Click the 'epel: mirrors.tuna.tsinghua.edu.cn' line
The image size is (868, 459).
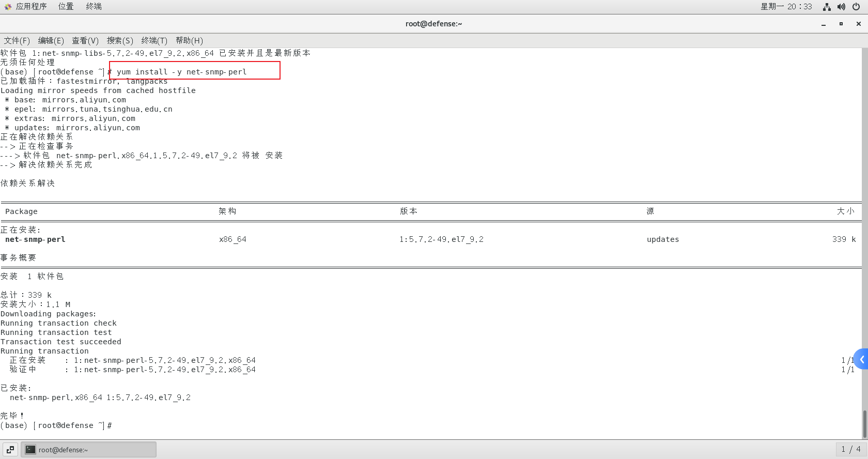[x=88, y=109]
